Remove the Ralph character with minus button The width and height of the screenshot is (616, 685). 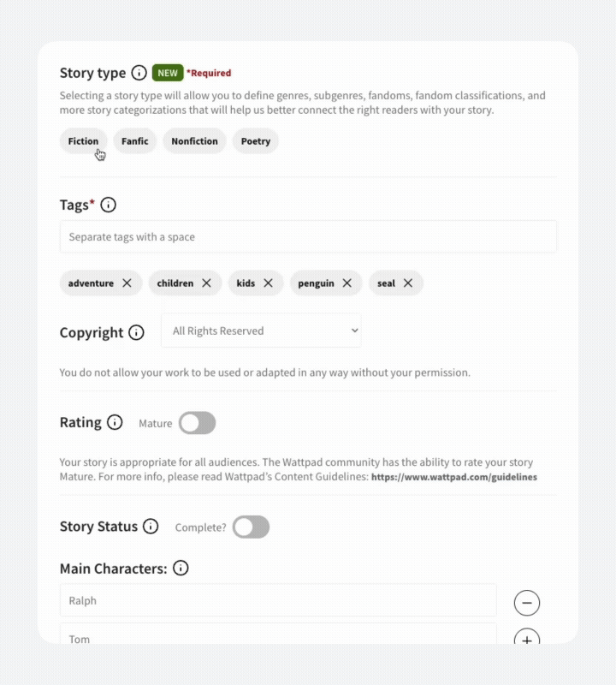pyautogui.click(x=527, y=603)
